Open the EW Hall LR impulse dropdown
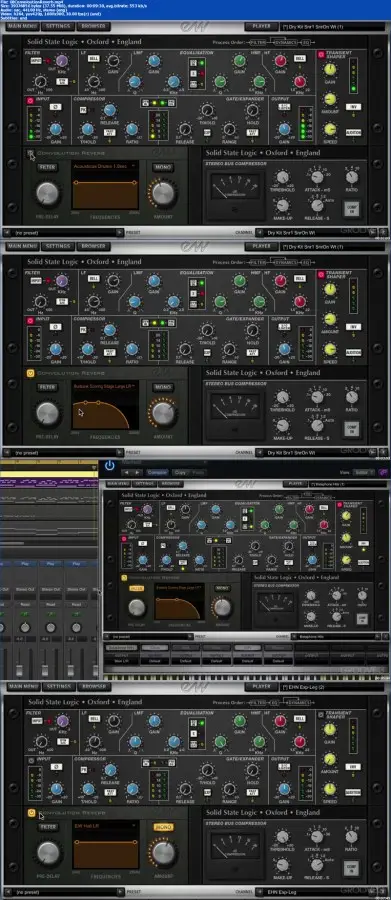 104,825
